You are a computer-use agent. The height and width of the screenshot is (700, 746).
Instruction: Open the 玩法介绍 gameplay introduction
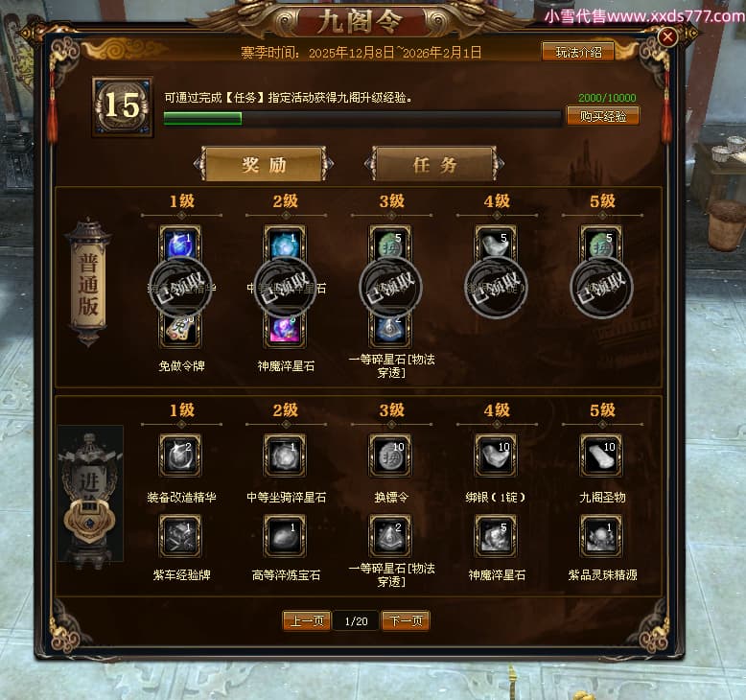[x=578, y=52]
